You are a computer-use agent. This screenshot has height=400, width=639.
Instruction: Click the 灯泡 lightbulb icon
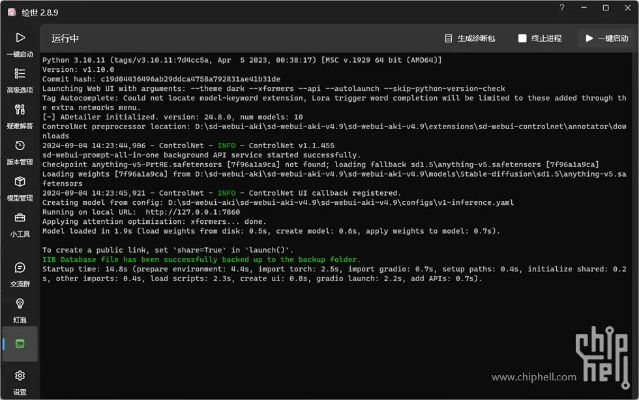(x=19, y=310)
